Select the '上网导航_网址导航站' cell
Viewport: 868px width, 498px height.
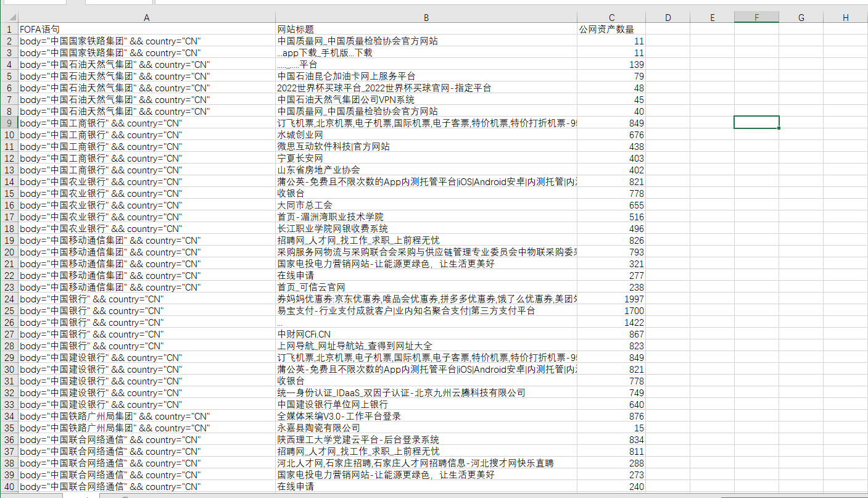coord(426,346)
